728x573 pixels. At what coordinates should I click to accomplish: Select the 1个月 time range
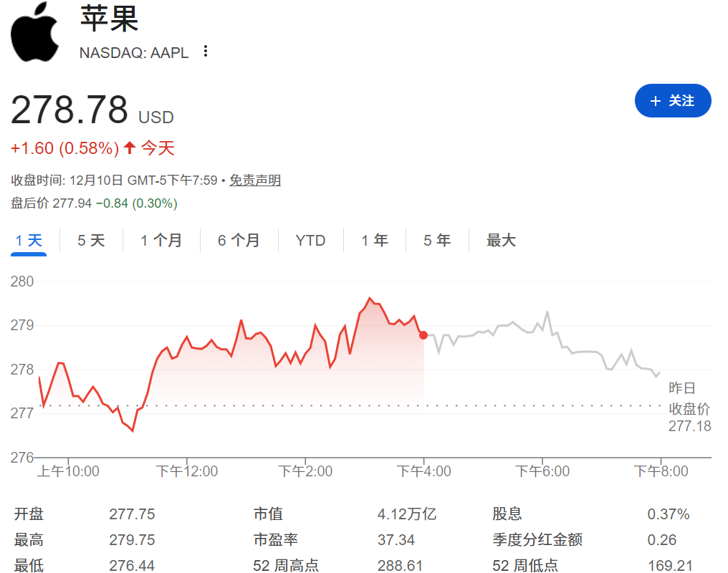tap(161, 241)
